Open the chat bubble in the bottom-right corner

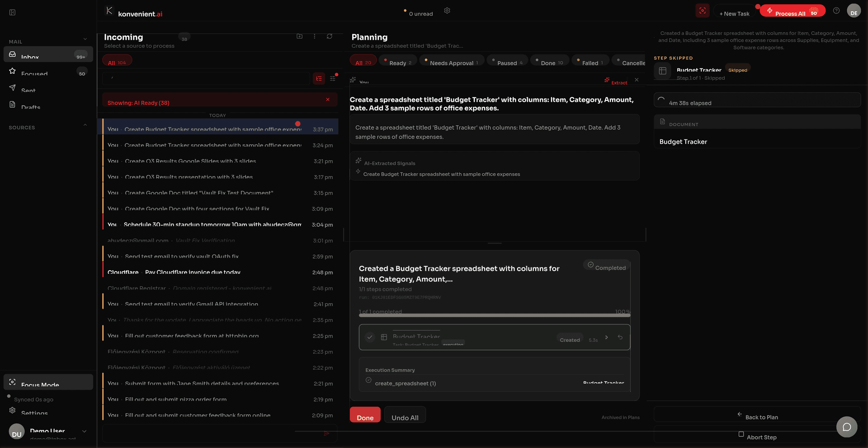click(847, 427)
